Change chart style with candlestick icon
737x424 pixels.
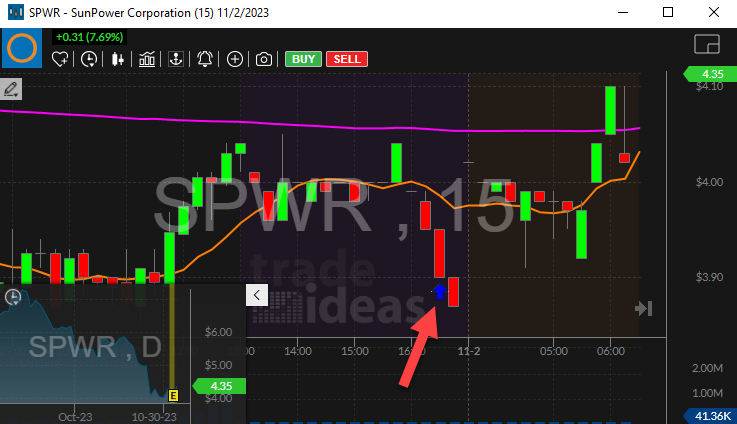coord(118,59)
